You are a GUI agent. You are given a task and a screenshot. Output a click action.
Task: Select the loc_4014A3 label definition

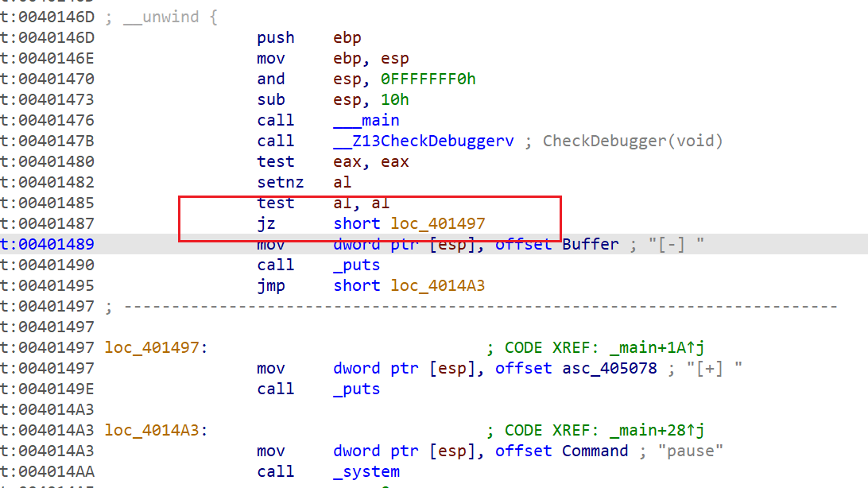[155, 430]
